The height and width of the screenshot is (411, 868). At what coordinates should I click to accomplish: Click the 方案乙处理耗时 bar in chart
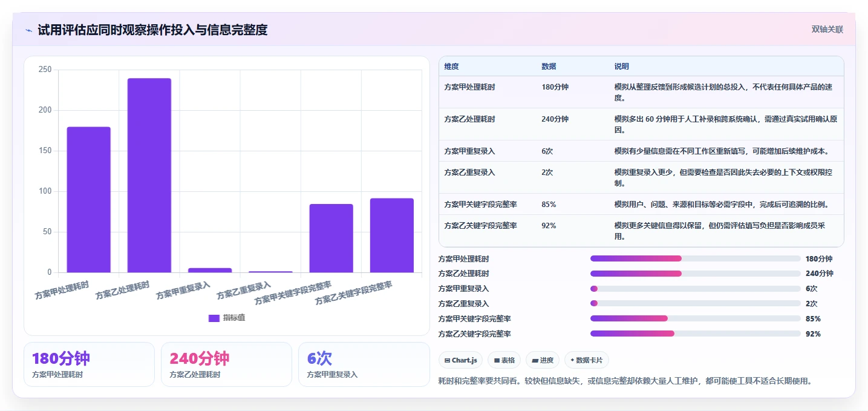click(x=149, y=176)
